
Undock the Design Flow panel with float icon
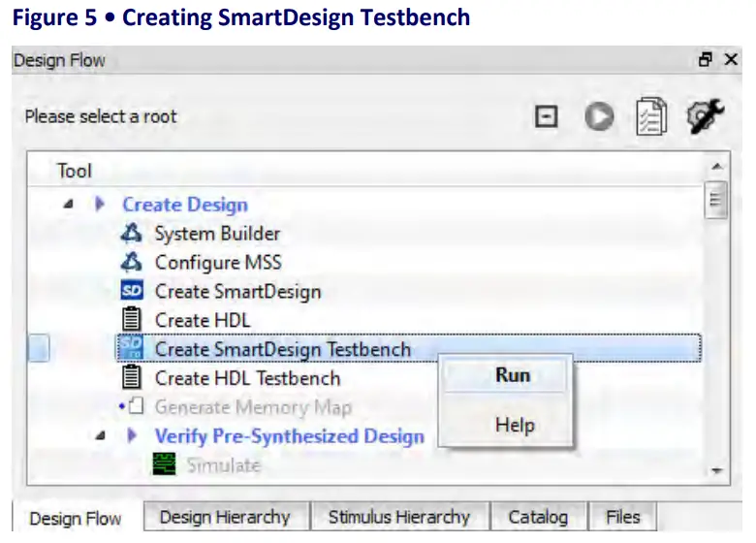click(x=706, y=59)
